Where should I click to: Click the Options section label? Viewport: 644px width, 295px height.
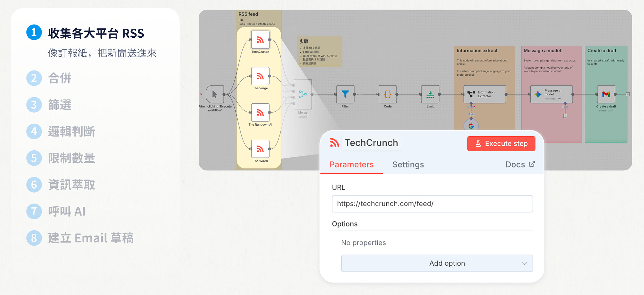(345, 224)
